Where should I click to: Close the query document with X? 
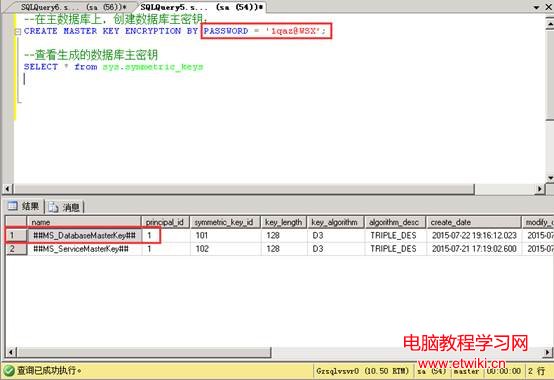coord(549,7)
